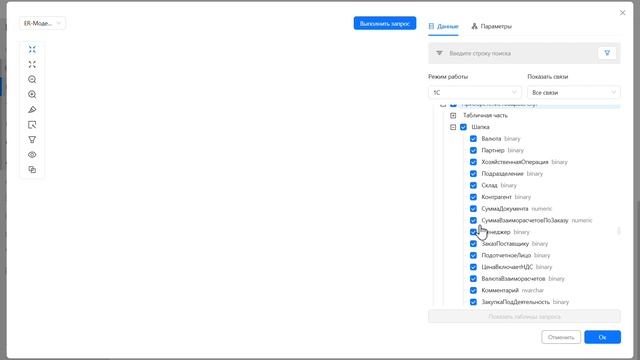Screen dimensions: 640x360
Task: Click the gray collapse-arrows icon in diagram toolbar
Action: 32,64
